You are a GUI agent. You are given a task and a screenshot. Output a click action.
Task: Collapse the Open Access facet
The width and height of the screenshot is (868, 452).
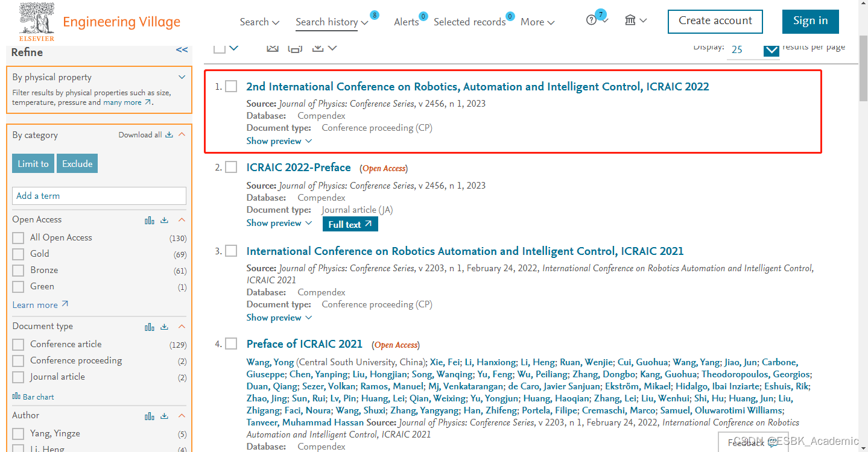click(182, 220)
